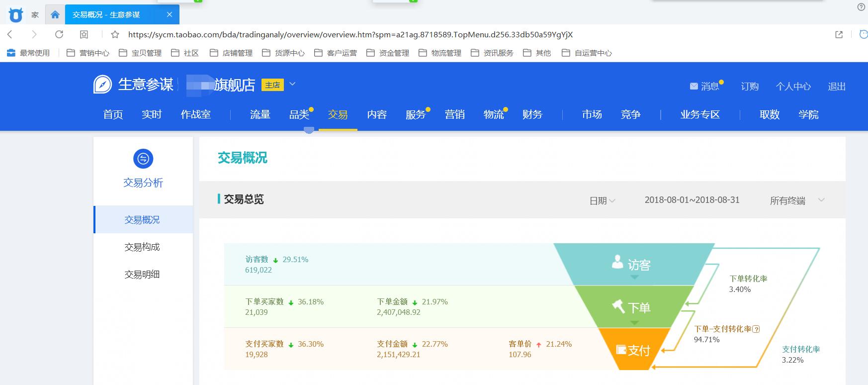
Task: Click the 访客 funnel segment
Action: click(x=634, y=264)
